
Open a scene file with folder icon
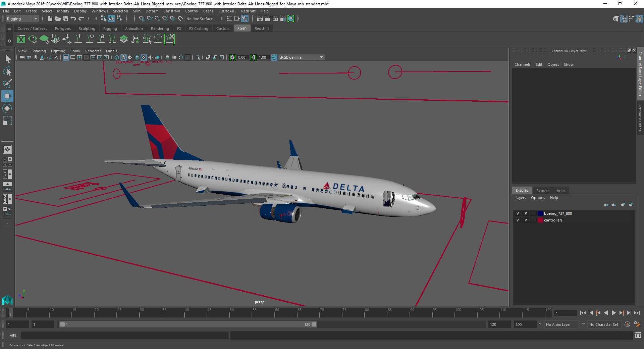click(x=58, y=19)
